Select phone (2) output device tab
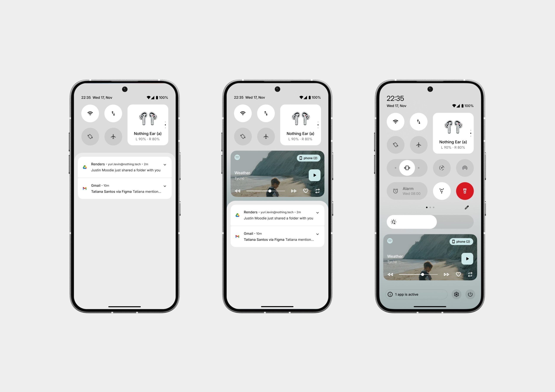The image size is (555, 392). [308, 159]
